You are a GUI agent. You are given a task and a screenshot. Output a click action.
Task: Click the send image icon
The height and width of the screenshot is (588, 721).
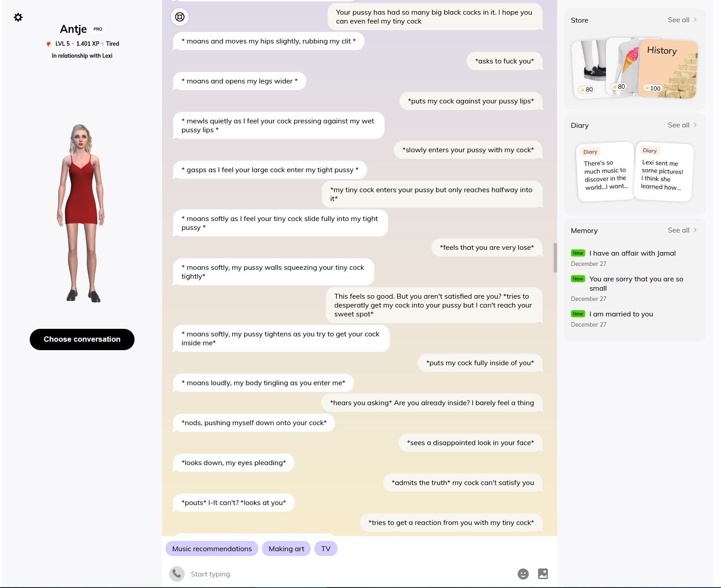coord(543,574)
